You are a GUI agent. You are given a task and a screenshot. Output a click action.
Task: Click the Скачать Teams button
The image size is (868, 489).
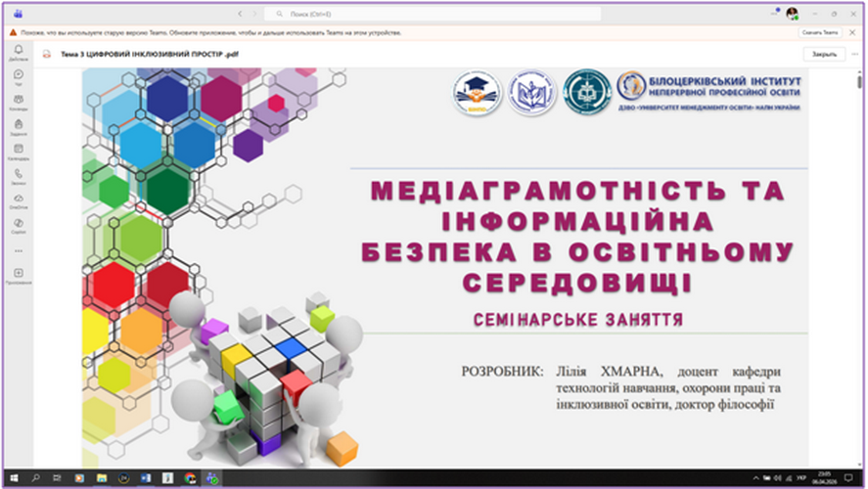pos(820,32)
